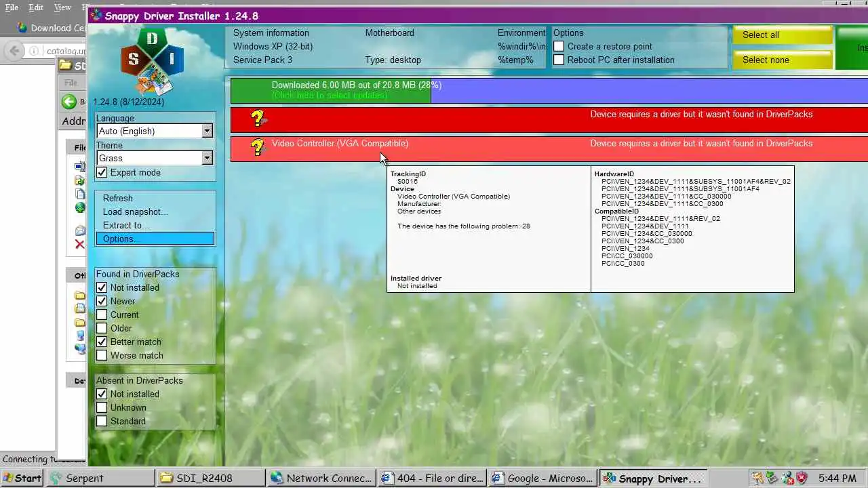This screenshot has height=488, width=868.
Task: Check the Worse match checkbox
Action: (x=102, y=355)
